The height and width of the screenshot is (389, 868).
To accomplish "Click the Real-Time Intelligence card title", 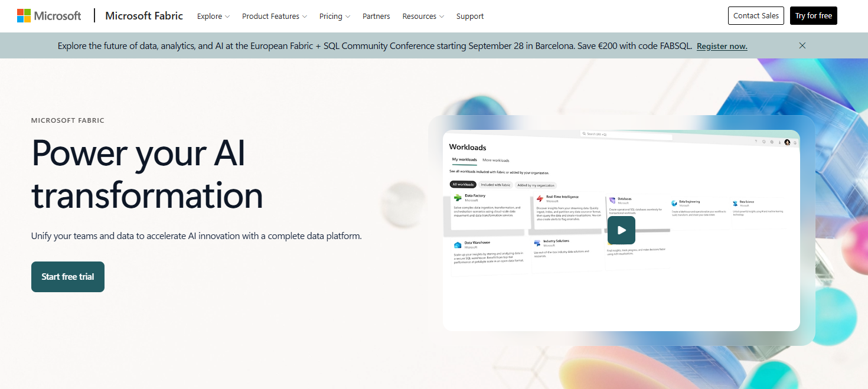I will pyautogui.click(x=562, y=197).
